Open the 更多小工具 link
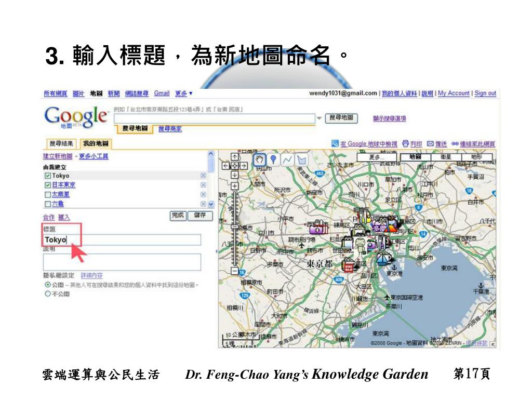The image size is (532, 399). (x=94, y=156)
